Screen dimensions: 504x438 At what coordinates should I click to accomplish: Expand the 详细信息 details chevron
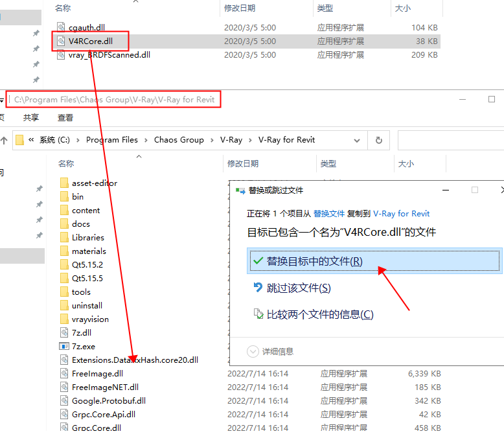[x=253, y=351]
